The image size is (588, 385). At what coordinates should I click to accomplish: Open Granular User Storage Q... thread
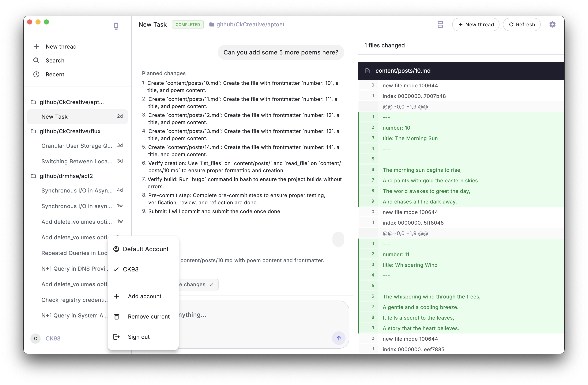77,146
